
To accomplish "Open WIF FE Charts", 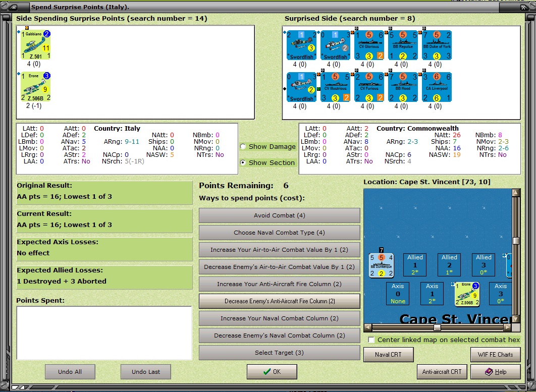I will [495, 354].
